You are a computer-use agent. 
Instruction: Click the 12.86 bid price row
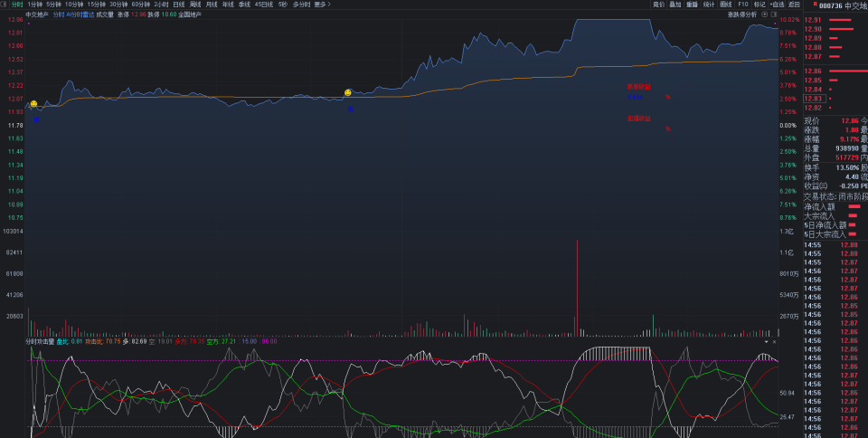[x=835, y=71]
